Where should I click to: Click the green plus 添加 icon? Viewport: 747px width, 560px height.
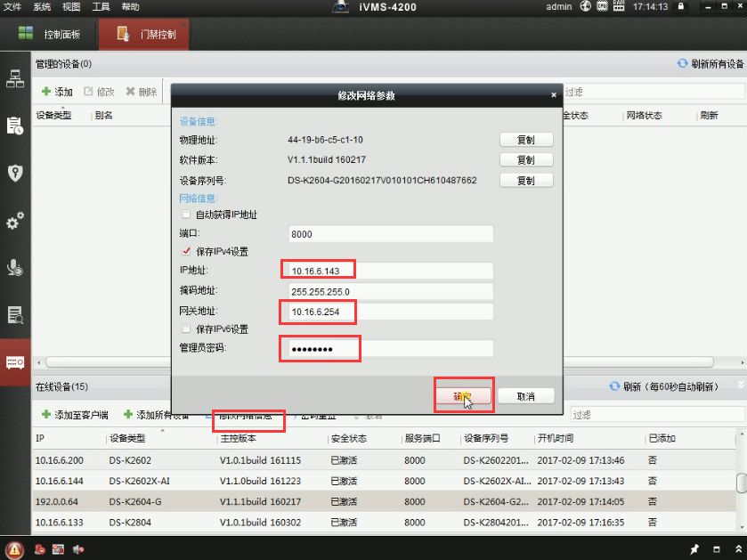46,92
